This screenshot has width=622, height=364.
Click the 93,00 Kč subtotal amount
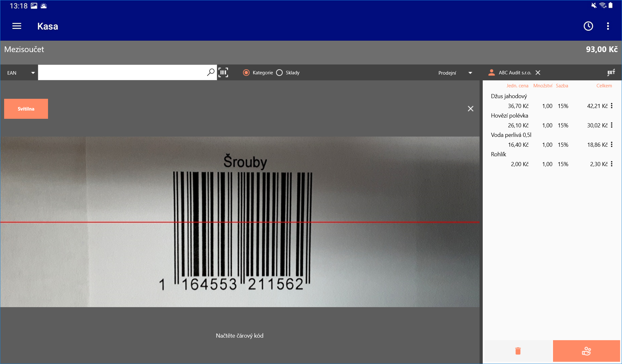tap(602, 49)
